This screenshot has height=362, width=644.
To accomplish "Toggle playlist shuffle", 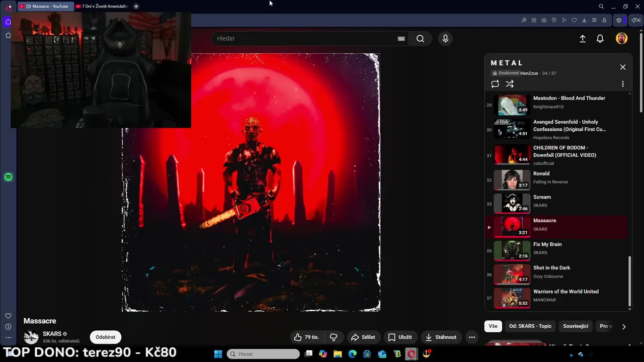I will (510, 84).
